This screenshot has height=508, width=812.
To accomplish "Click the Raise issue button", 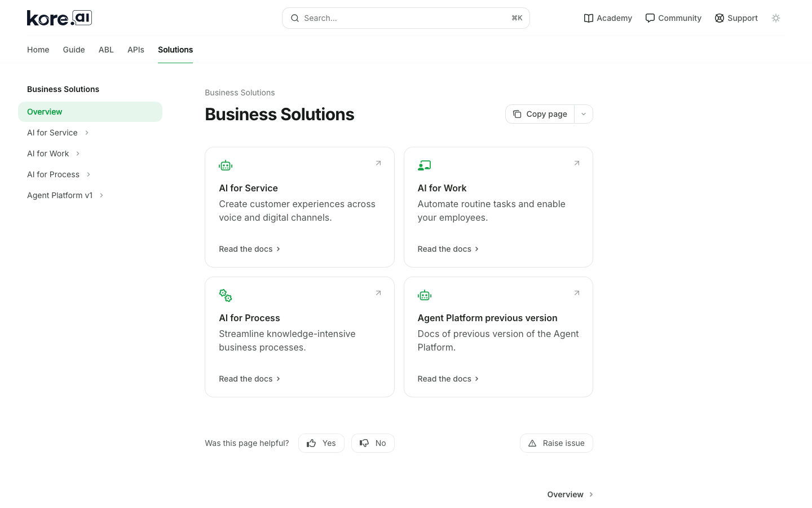I will click(557, 443).
